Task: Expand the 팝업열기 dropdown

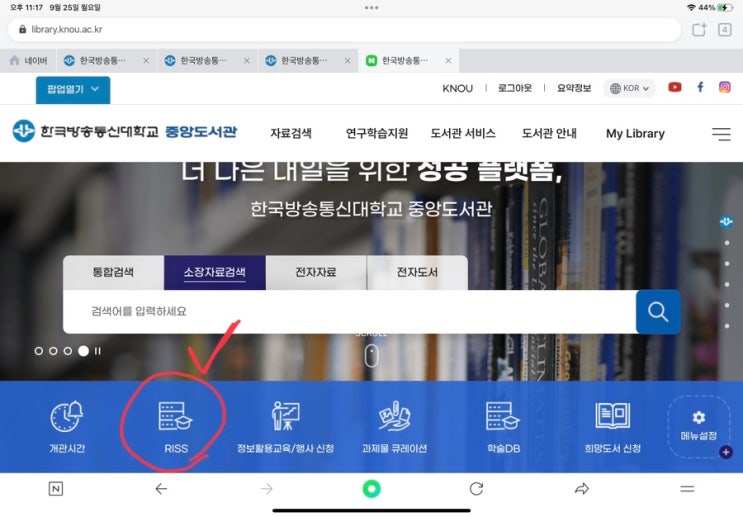Action: click(x=73, y=90)
